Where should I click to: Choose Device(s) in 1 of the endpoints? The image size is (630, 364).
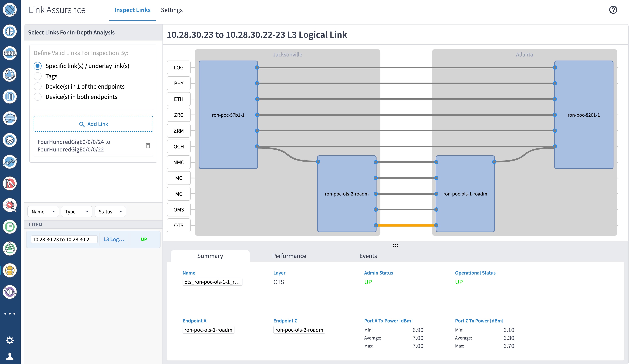tap(38, 86)
